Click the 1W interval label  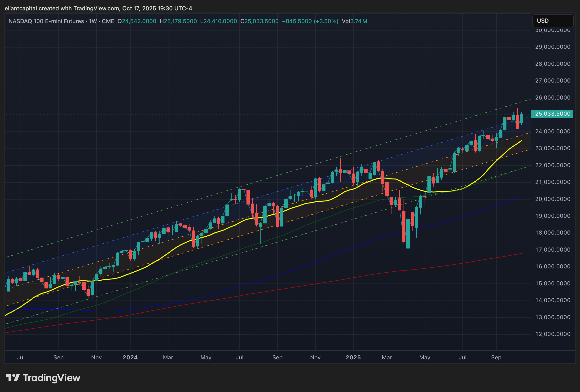pyautogui.click(x=92, y=21)
